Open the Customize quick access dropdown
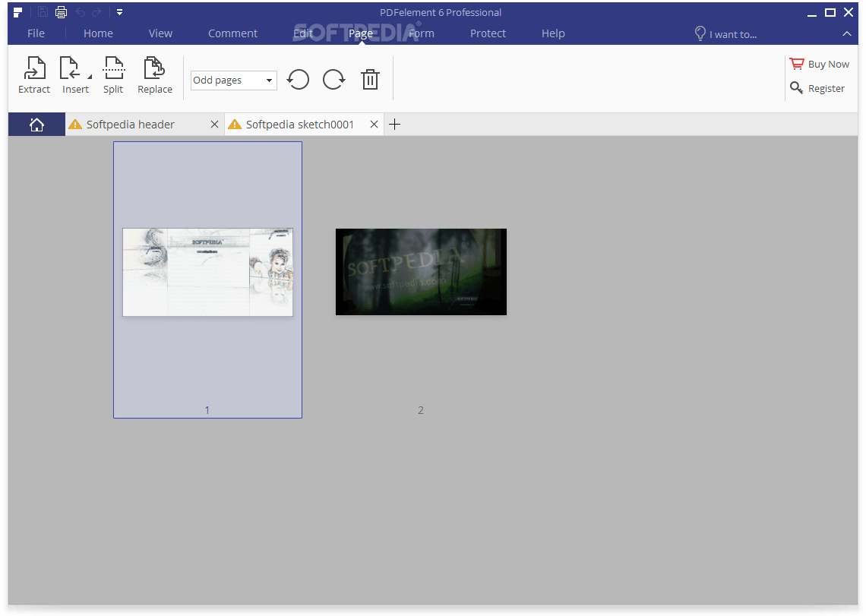This screenshot has height=616, width=866. [119, 12]
